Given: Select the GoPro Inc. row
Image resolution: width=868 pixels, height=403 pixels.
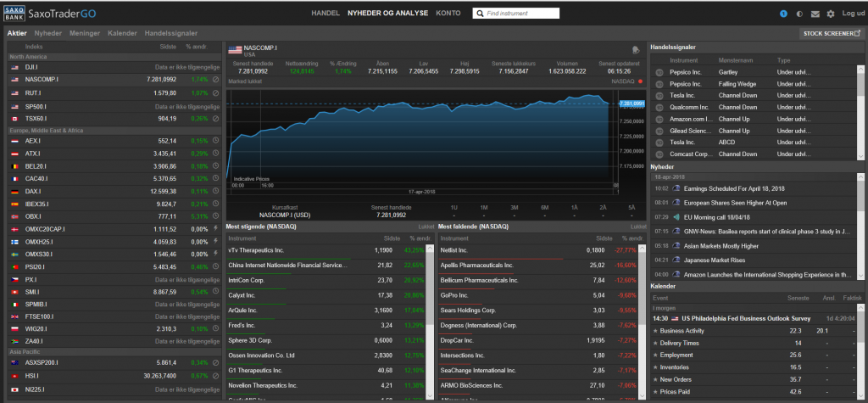Looking at the screenshot, I should pyautogui.click(x=537, y=295).
